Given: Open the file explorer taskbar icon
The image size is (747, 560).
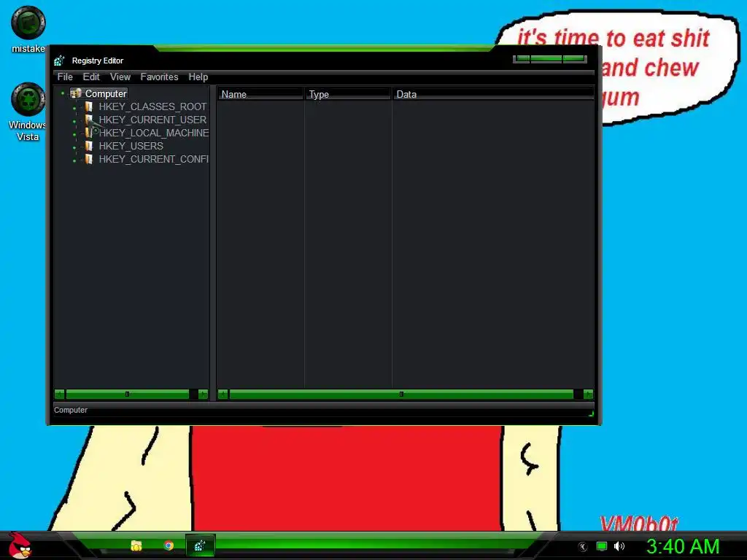Looking at the screenshot, I should tap(136, 545).
